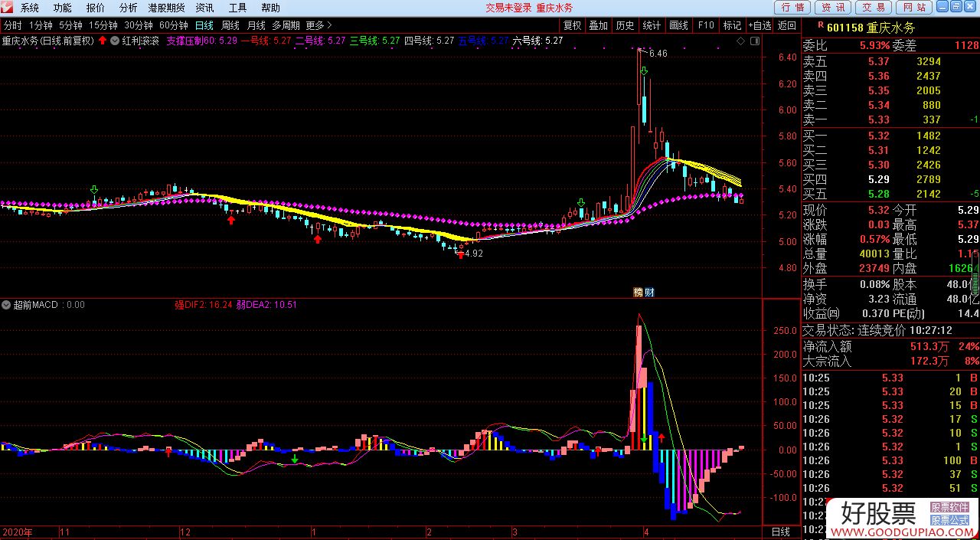980x540 pixels.
Task: Click the 标记 toolbar button
Action: (732, 25)
